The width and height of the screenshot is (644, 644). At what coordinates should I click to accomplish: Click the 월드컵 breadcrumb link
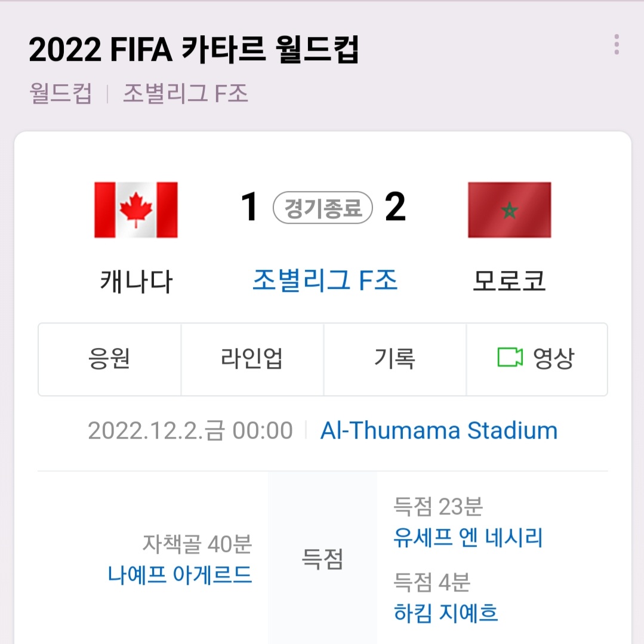(x=60, y=93)
